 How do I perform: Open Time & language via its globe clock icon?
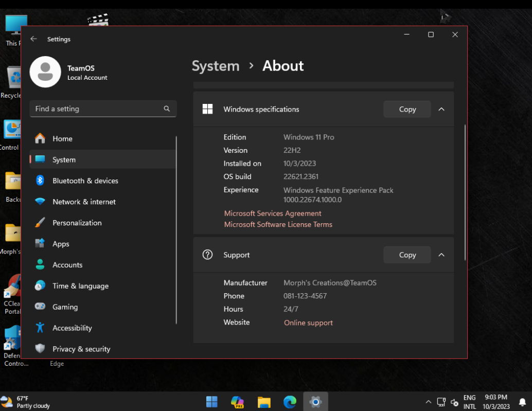click(40, 285)
